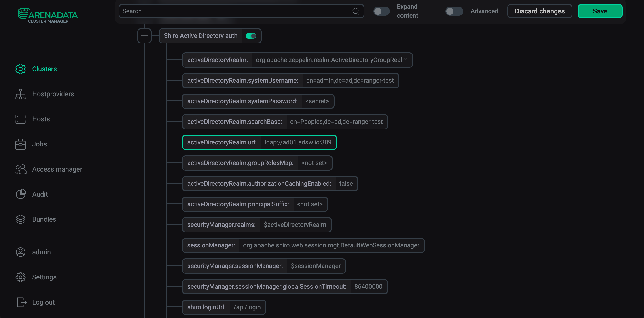Open the Settings section
Screen dimensions: 644x318
click(44, 277)
